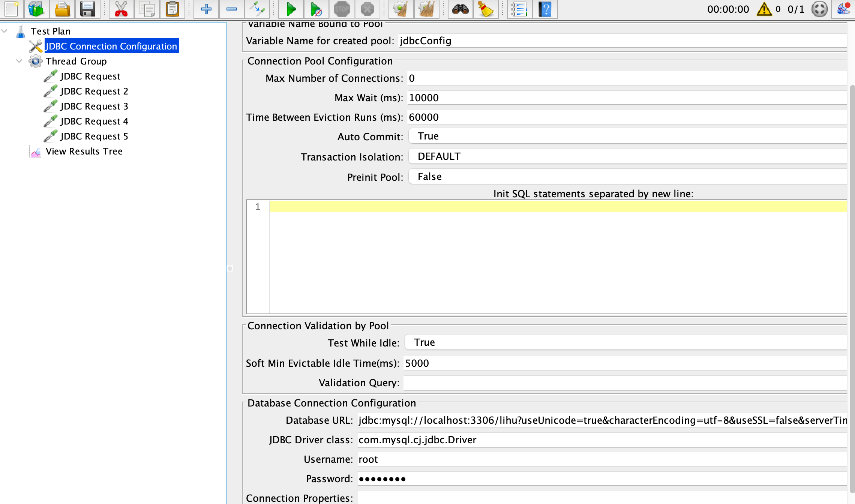Click the warning triangle log indicator

(764, 9)
